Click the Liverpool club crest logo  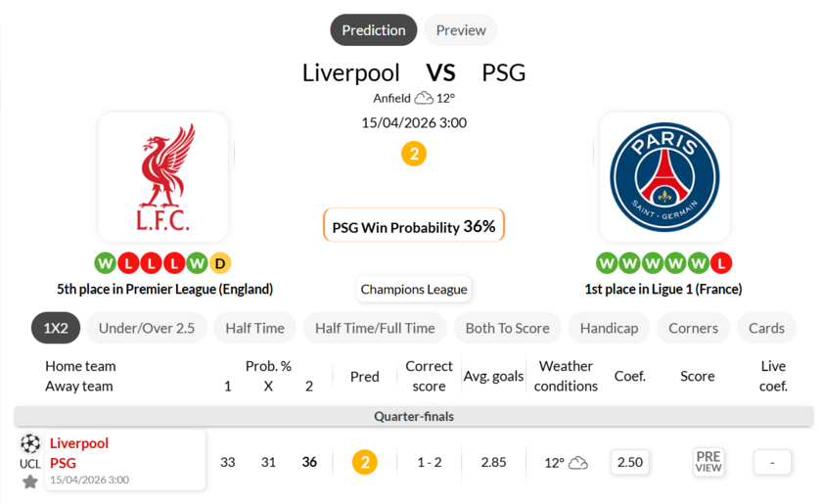pyautogui.click(x=163, y=177)
